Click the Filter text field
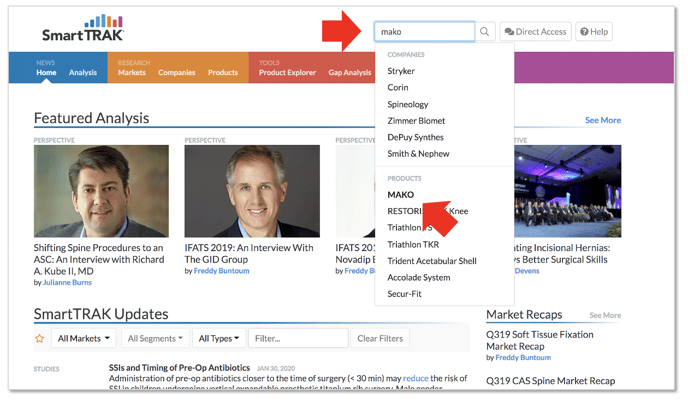This screenshot has width=688, height=402. click(298, 338)
